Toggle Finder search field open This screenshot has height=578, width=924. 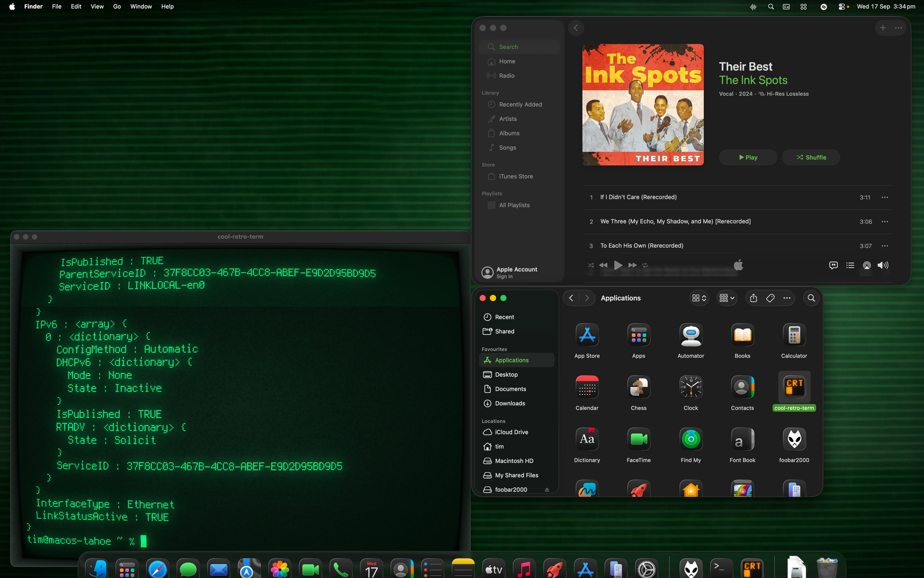pyautogui.click(x=811, y=298)
